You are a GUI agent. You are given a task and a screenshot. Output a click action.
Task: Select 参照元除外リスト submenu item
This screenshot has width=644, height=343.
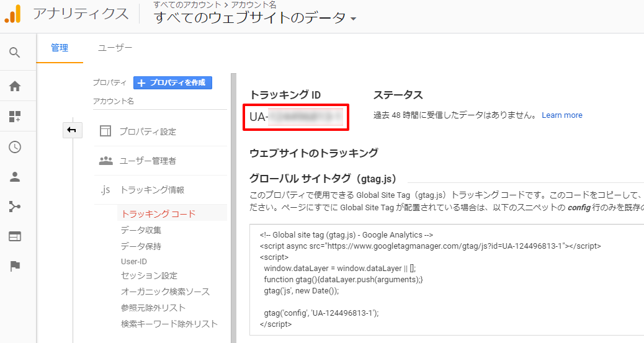pos(153,308)
